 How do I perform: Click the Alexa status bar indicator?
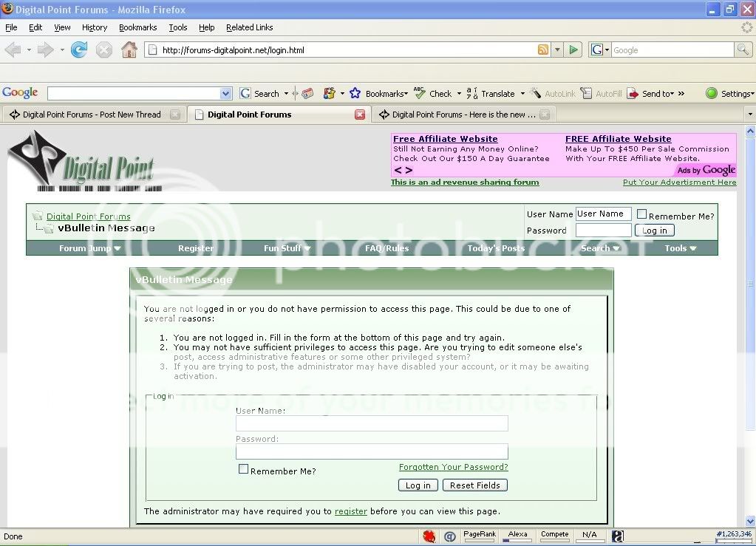[x=518, y=536]
